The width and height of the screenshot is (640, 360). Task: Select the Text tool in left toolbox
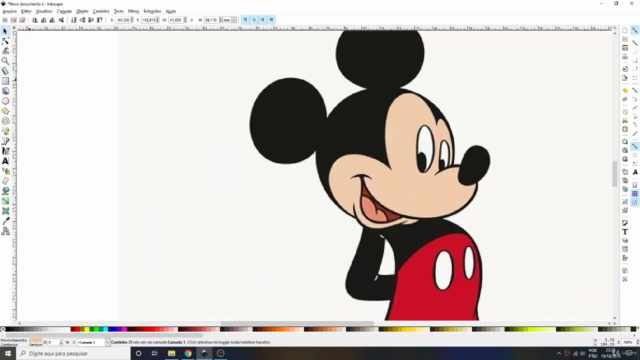(5, 161)
